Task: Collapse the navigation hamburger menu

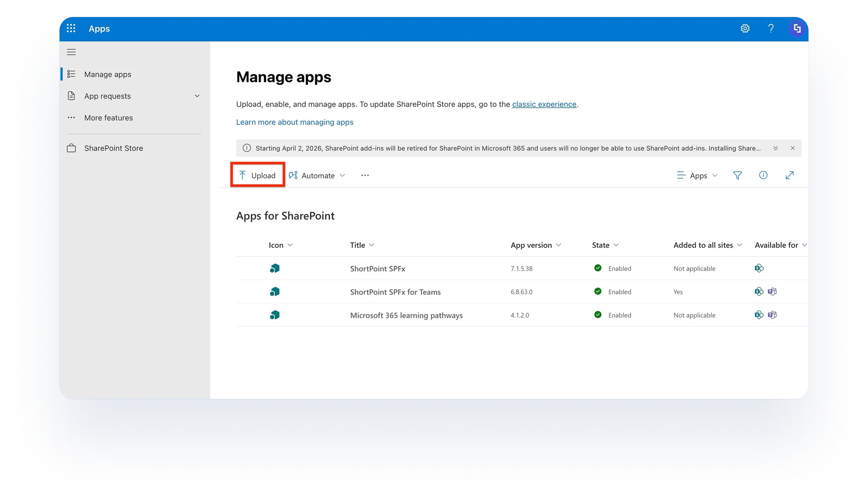Action: 71,52
